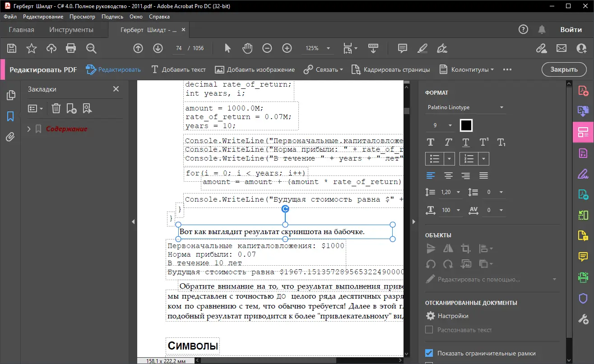This screenshot has height=364, width=594.
Task: Select the Hand pan tool
Action: coord(247,48)
